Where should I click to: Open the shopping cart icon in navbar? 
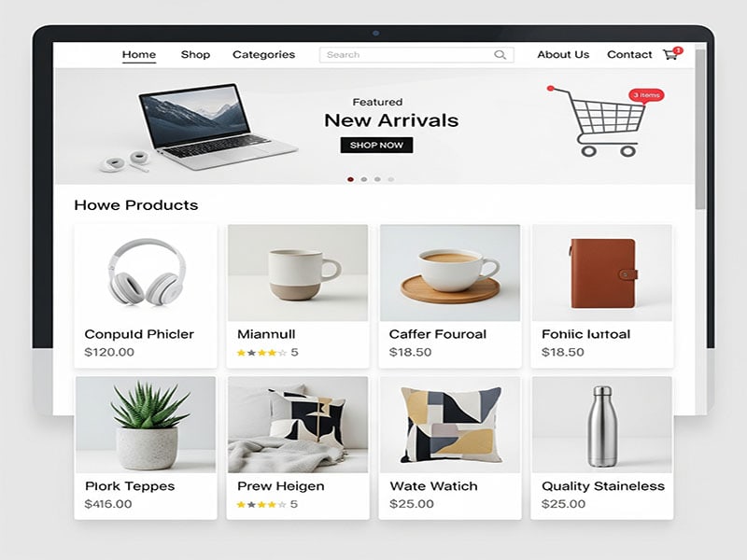[x=671, y=54]
